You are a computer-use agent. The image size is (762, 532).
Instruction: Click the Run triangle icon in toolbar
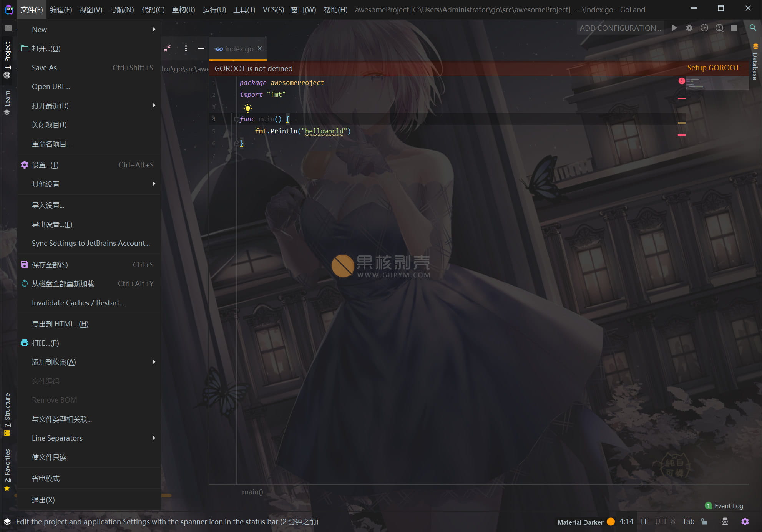674,28
